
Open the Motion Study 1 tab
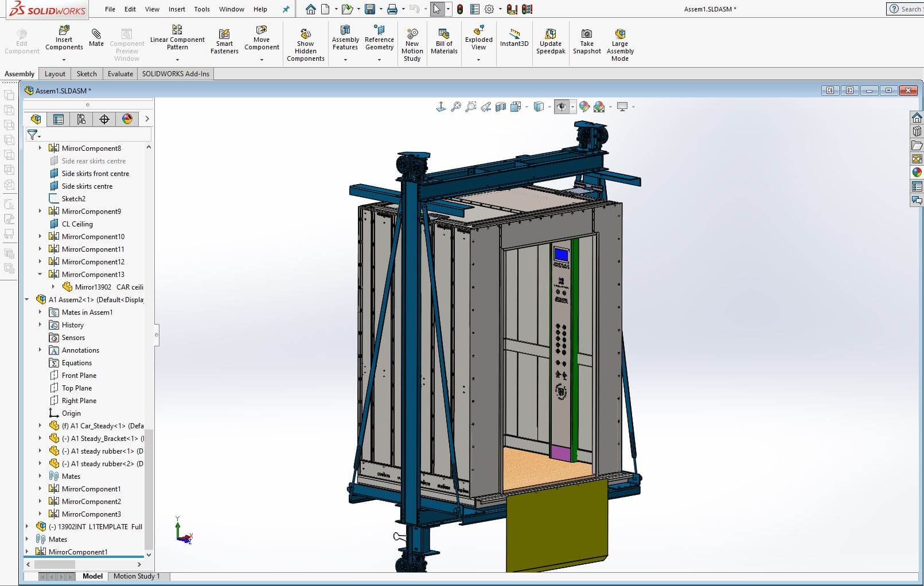coord(137,576)
